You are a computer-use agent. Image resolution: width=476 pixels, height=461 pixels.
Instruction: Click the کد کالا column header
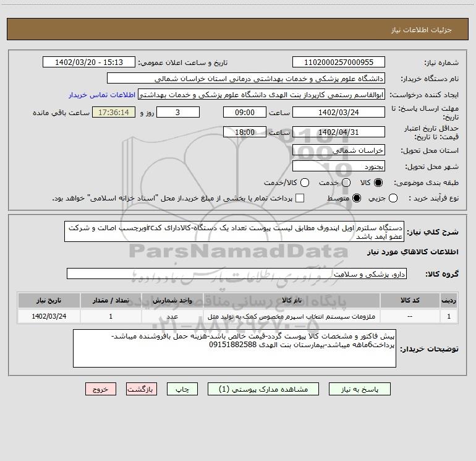pyautogui.click(x=410, y=300)
